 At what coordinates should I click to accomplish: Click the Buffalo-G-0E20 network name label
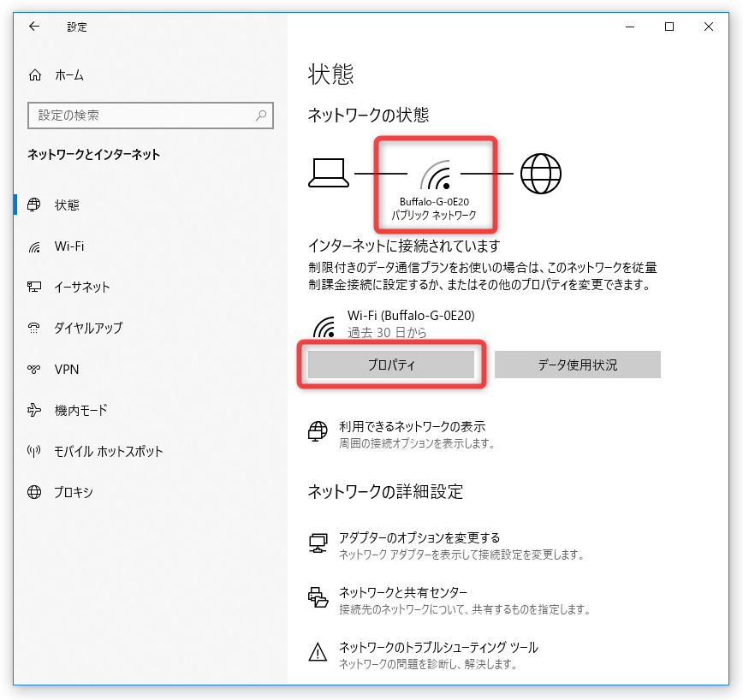435,202
